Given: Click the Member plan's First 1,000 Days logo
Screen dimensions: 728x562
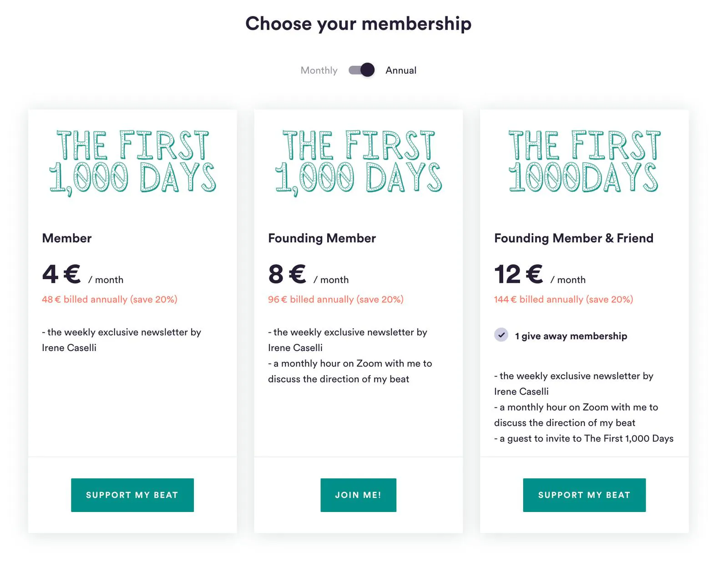Looking at the screenshot, I should point(132,163).
